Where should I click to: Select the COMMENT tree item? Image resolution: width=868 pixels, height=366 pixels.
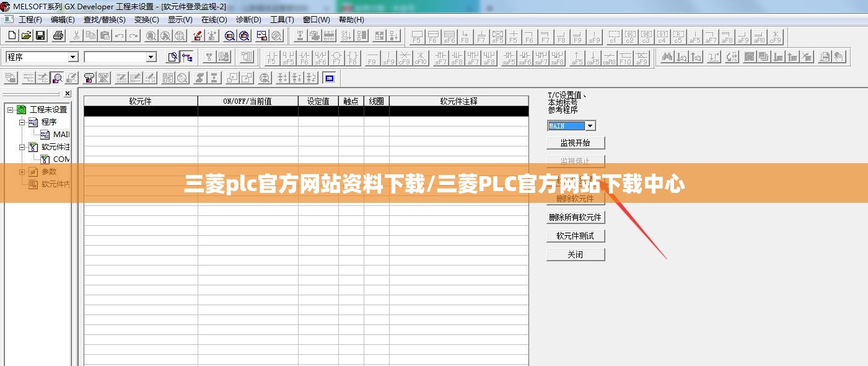[x=61, y=159]
